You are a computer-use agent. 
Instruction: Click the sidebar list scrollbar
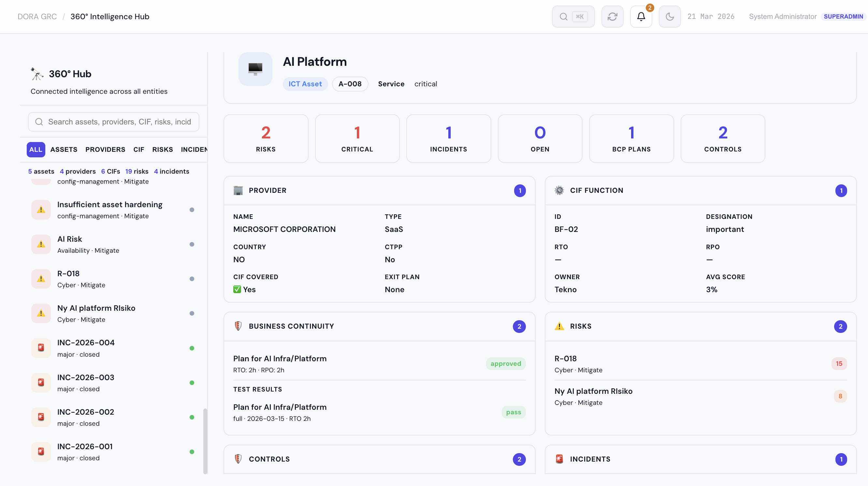click(x=205, y=441)
